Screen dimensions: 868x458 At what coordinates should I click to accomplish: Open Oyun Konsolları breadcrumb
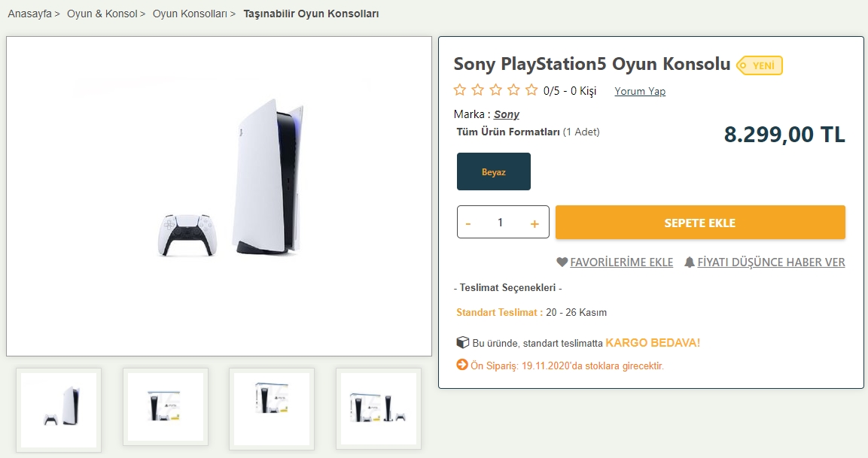190,14
